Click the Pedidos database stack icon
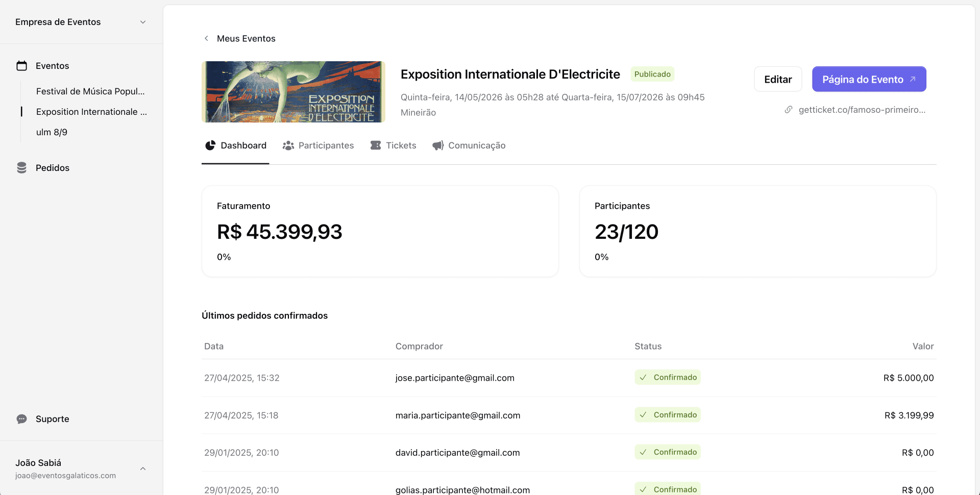The width and height of the screenshot is (980, 495). pos(21,168)
